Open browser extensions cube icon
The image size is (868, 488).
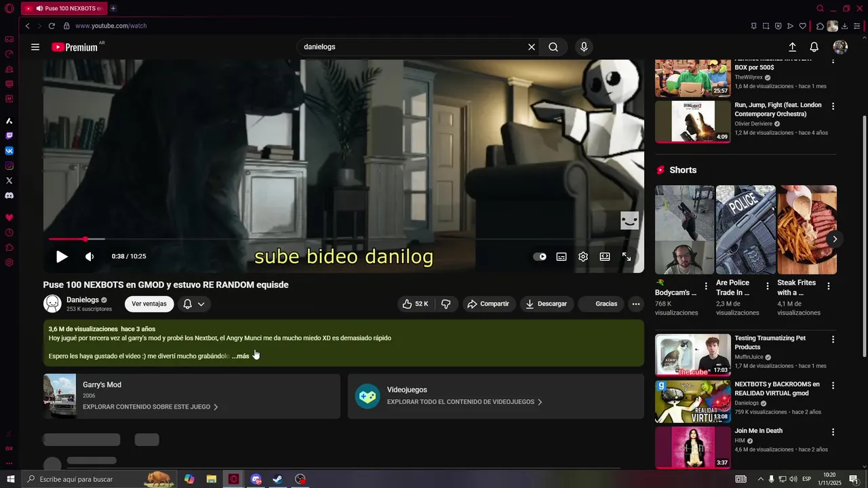820,26
